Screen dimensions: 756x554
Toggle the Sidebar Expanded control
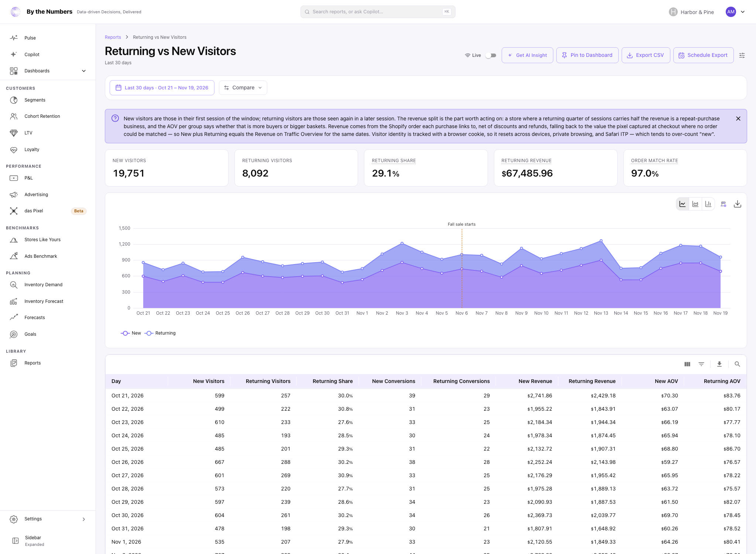click(48, 541)
